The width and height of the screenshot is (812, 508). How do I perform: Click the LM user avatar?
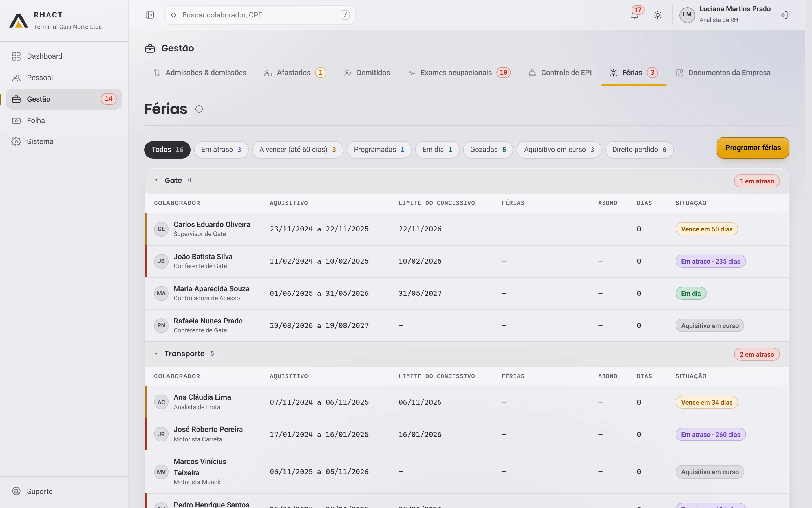tap(687, 15)
